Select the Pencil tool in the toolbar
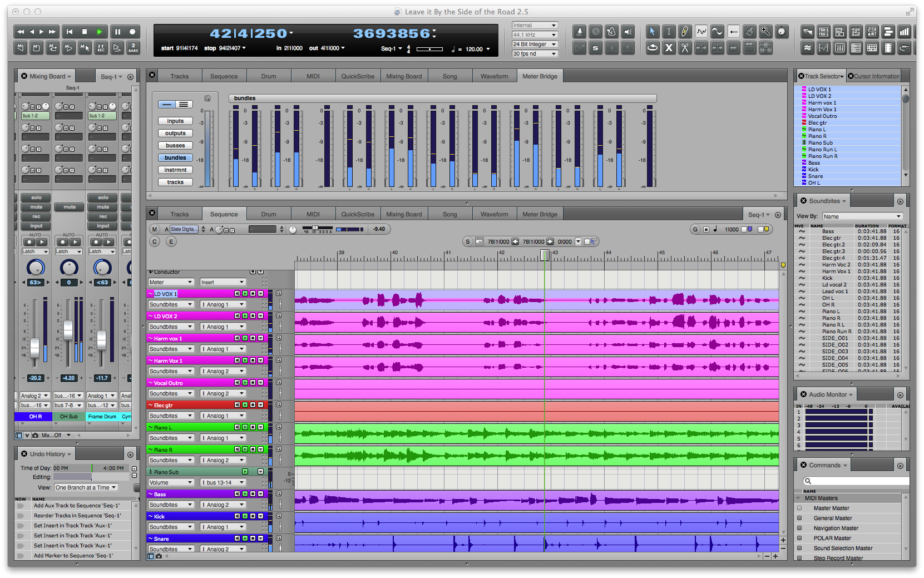This screenshot has height=578, width=924. point(685,32)
